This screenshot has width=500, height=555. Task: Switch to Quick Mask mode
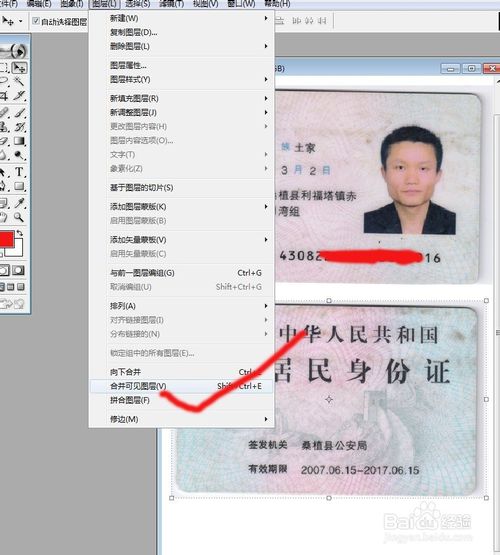tap(19, 271)
